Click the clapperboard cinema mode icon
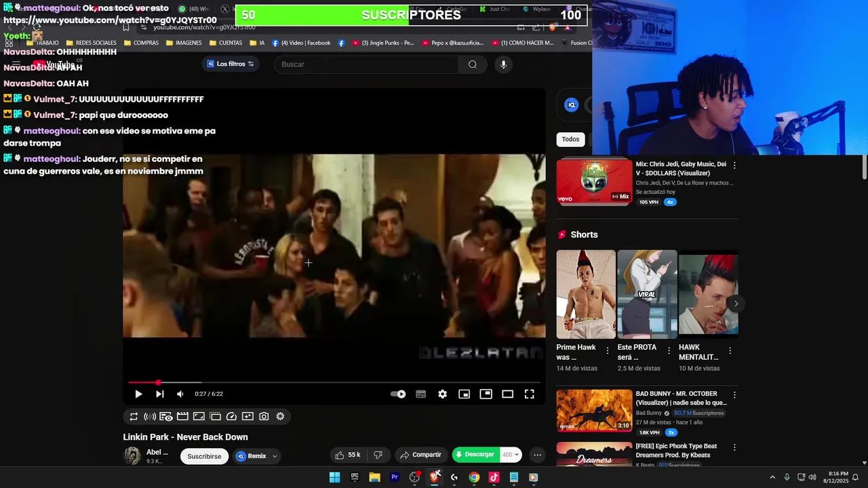The height and width of the screenshot is (488, 868). click(182, 416)
